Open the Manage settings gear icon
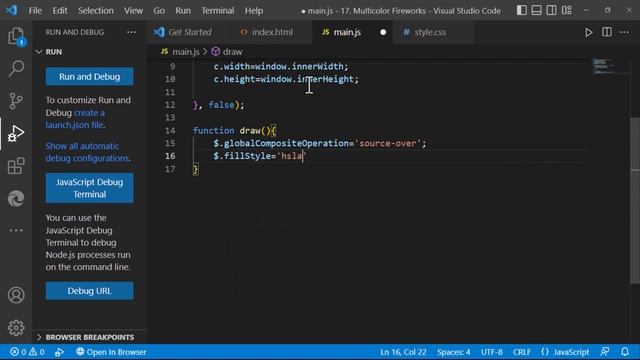The image size is (640, 360). [16, 327]
